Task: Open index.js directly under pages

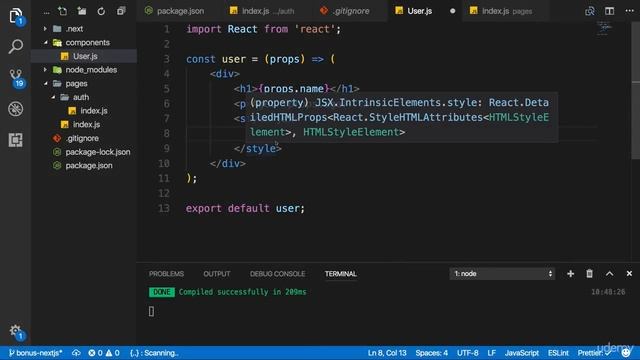Action: (x=86, y=124)
